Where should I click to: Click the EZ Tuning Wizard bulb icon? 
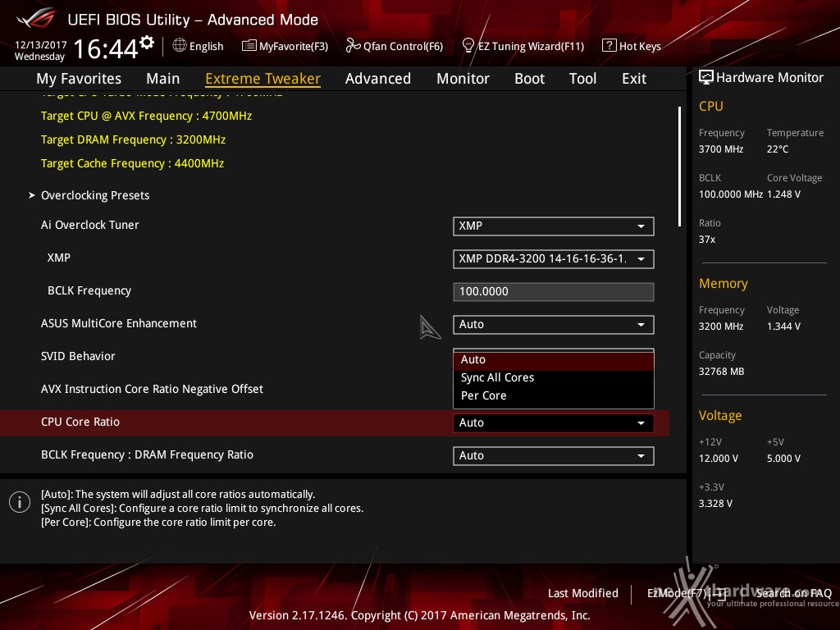(x=468, y=46)
